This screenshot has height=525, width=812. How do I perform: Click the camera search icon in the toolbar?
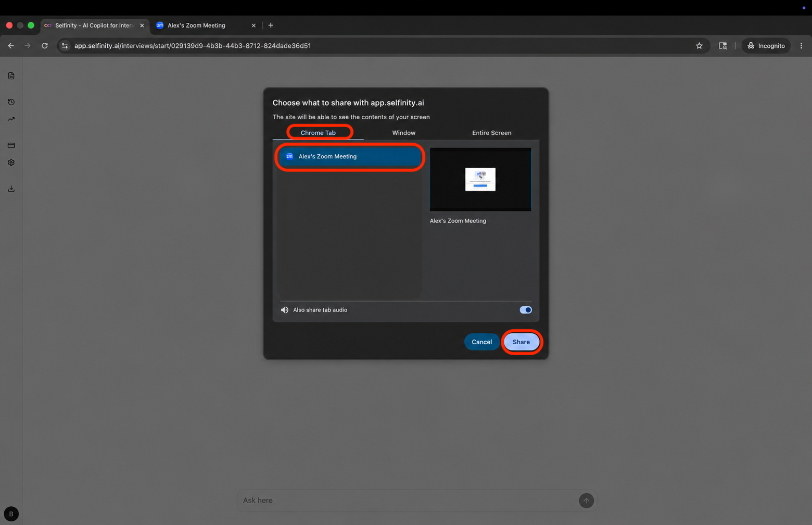pyautogui.click(x=722, y=46)
